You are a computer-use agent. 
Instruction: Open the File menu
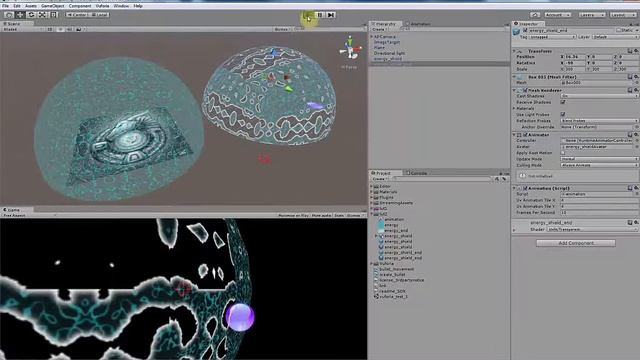[x=5, y=6]
